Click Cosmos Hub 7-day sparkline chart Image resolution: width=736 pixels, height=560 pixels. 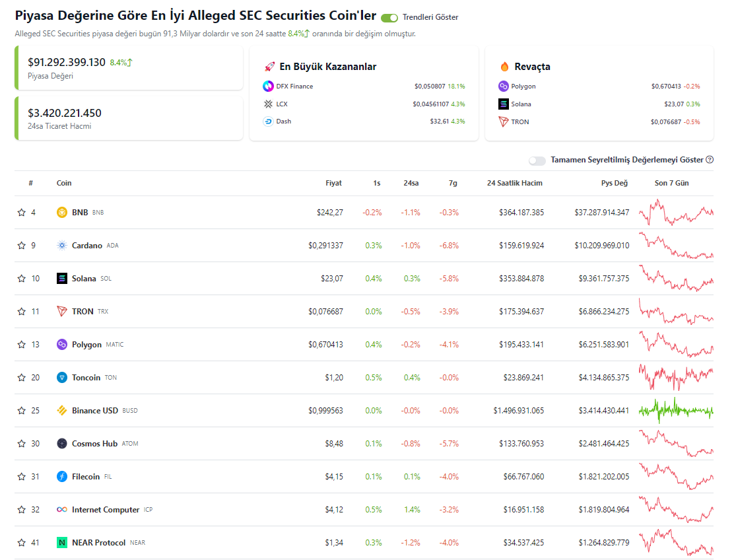(x=676, y=443)
